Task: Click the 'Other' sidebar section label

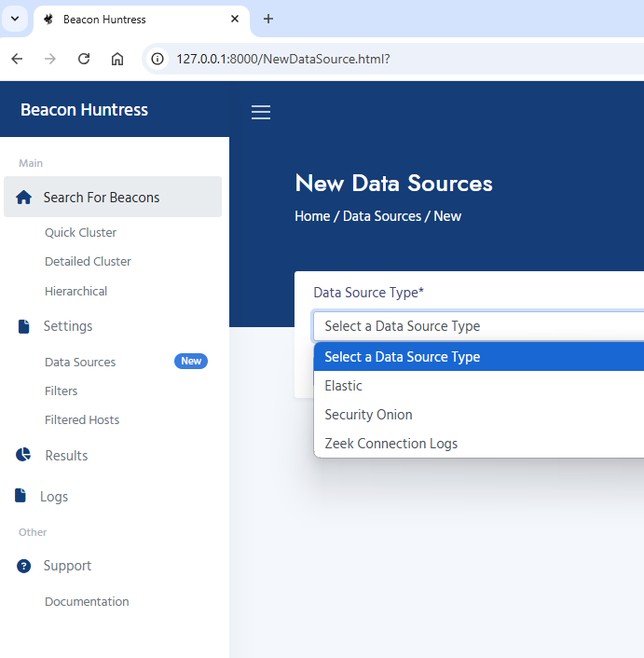Action: tap(33, 532)
